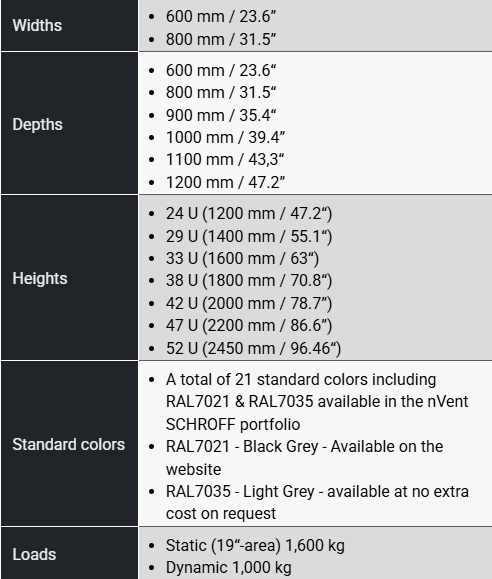Click the RAL7035 Light Grey entry

pos(317,503)
